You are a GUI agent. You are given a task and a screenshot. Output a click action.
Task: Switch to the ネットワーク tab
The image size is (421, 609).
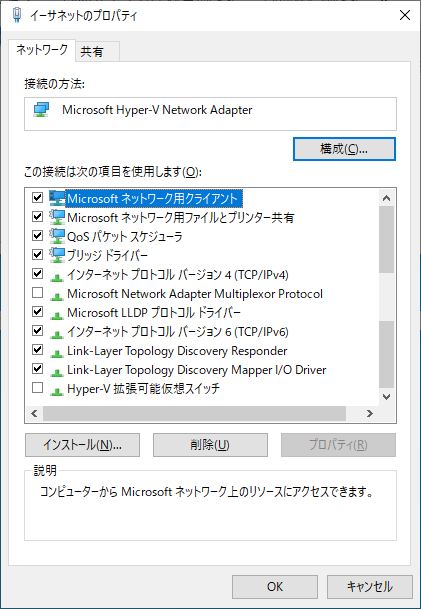(x=42, y=50)
